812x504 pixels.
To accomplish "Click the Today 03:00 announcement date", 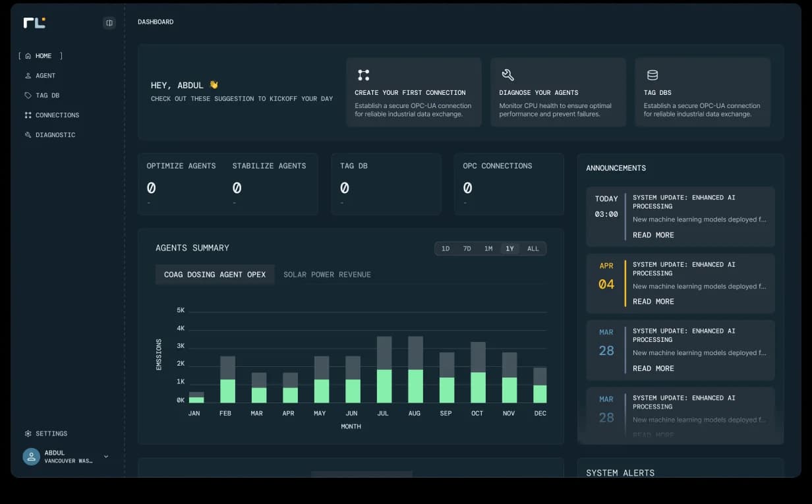I will tap(606, 206).
